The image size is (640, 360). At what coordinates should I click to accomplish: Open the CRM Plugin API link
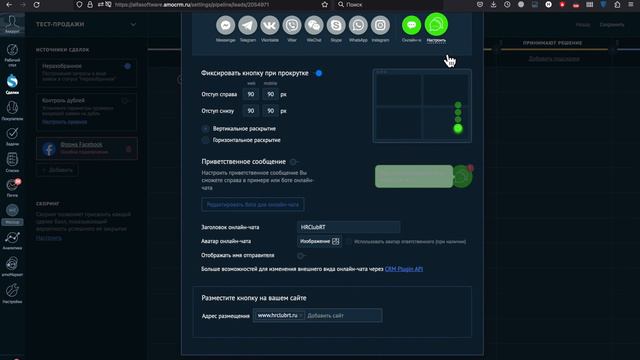tap(404, 269)
